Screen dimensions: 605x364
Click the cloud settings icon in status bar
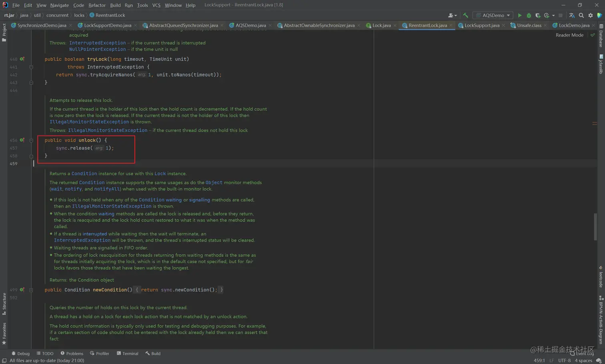tap(599, 360)
